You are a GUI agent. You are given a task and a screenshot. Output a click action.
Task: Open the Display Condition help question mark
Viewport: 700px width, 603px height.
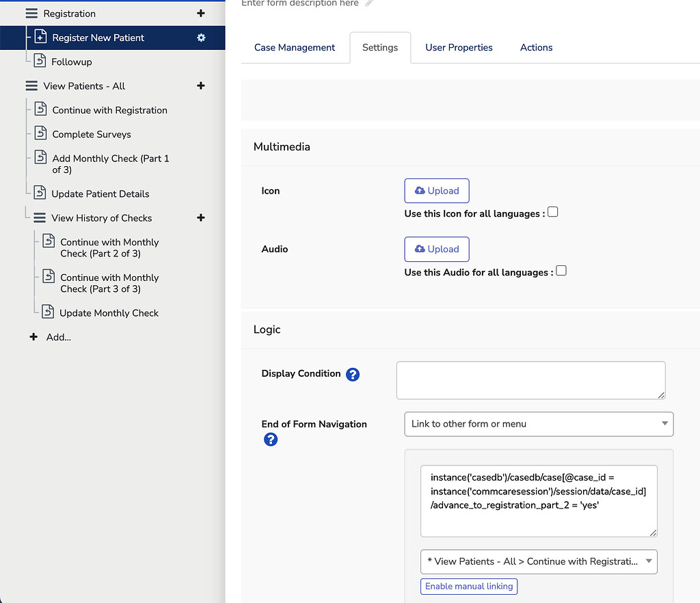(353, 374)
